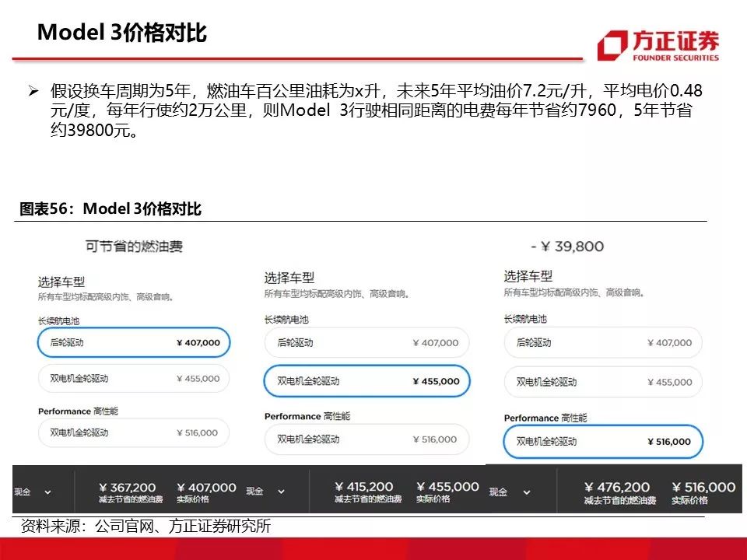
Task: Click the ¥516,000 实际价格 in the bottom bar
Action: tap(703, 493)
